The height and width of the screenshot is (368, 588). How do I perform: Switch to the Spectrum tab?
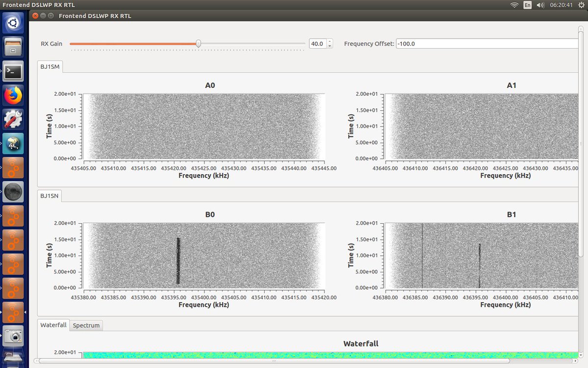click(86, 325)
